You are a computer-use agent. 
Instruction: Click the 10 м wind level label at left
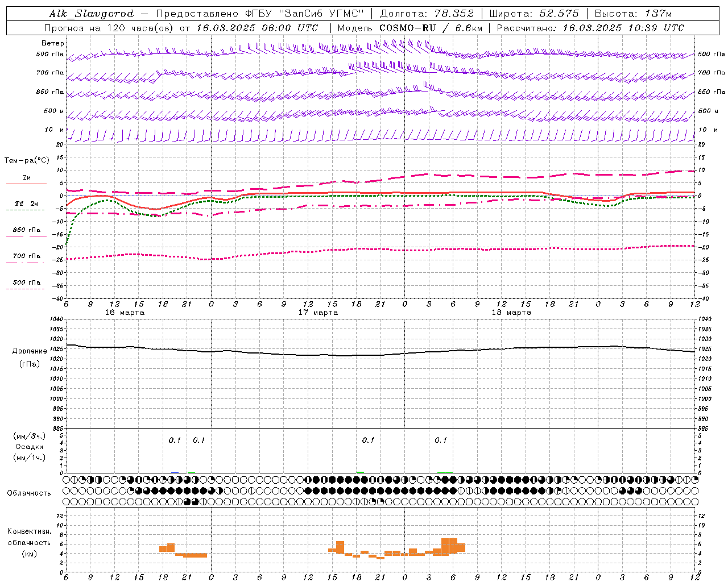click(54, 130)
